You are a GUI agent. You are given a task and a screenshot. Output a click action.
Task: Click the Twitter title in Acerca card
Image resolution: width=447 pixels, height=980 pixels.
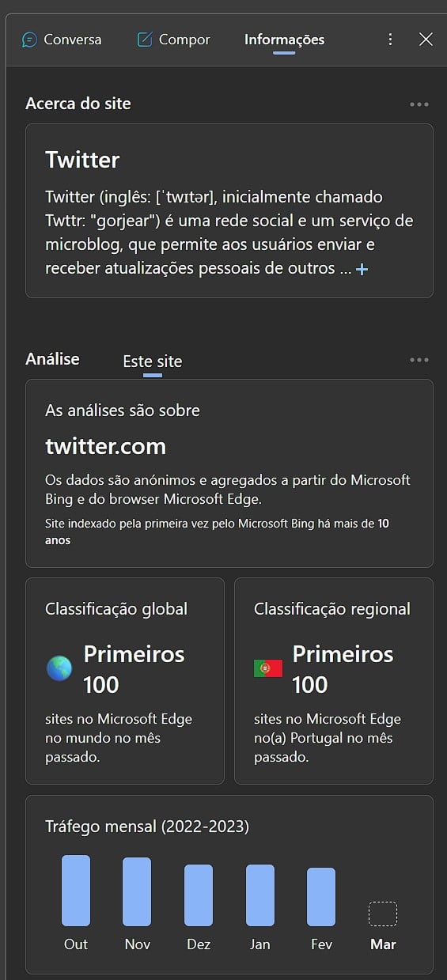click(82, 160)
